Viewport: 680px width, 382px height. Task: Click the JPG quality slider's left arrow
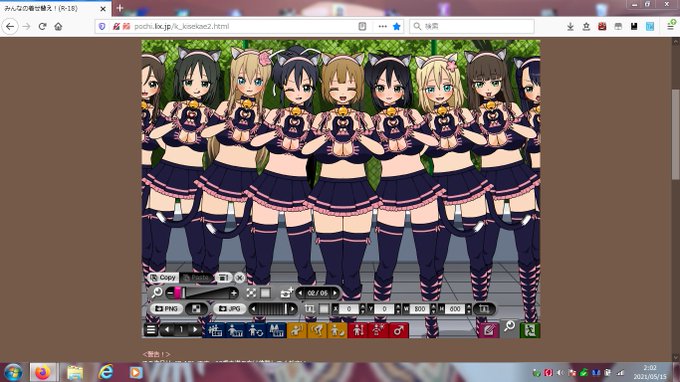[253, 309]
